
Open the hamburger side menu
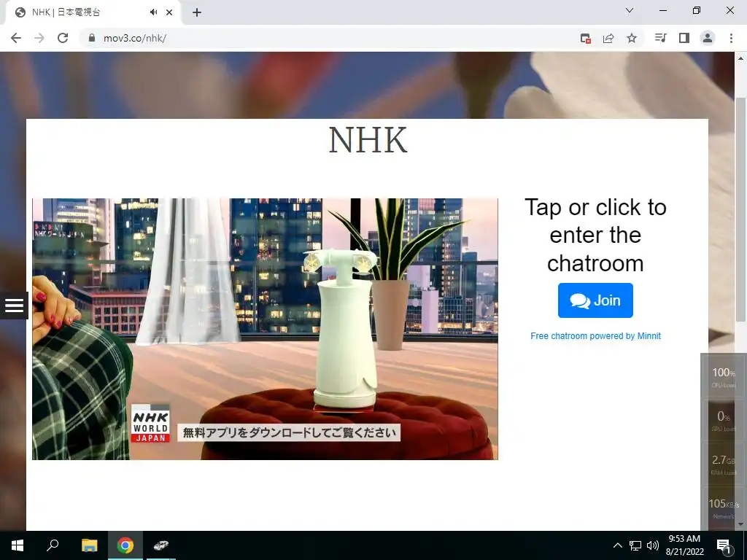pos(14,306)
